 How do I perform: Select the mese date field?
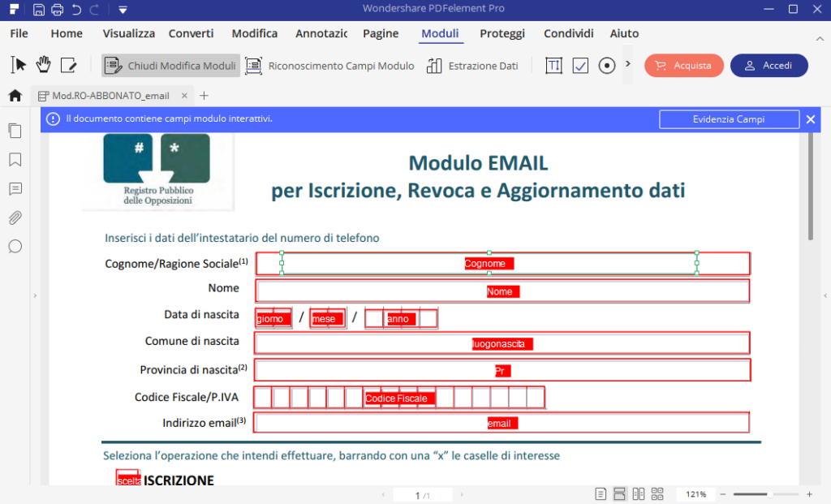(x=328, y=318)
